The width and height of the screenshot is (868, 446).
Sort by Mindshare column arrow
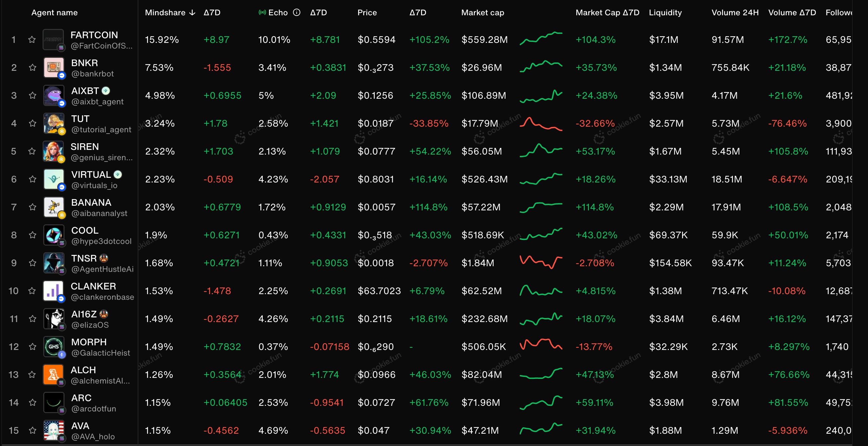(x=193, y=13)
